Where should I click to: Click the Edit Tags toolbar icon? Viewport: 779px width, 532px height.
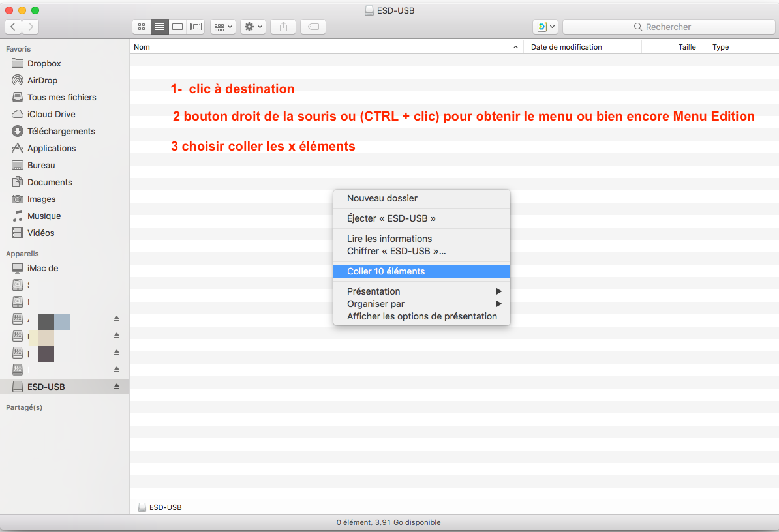coord(313,27)
